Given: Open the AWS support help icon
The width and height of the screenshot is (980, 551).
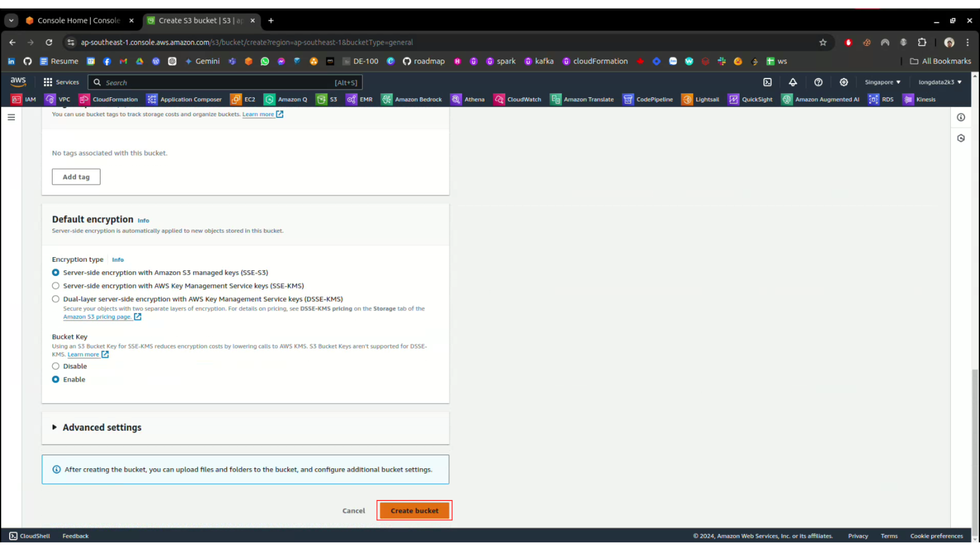Looking at the screenshot, I should tap(818, 82).
